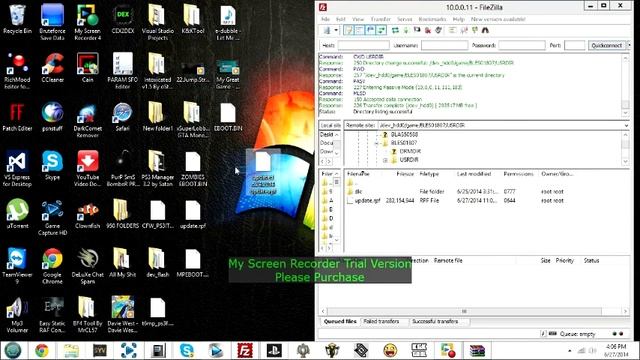Toggle synchronized browsing
Image resolution: width=640 pixels, height=360 pixels.
(x=474, y=31)
